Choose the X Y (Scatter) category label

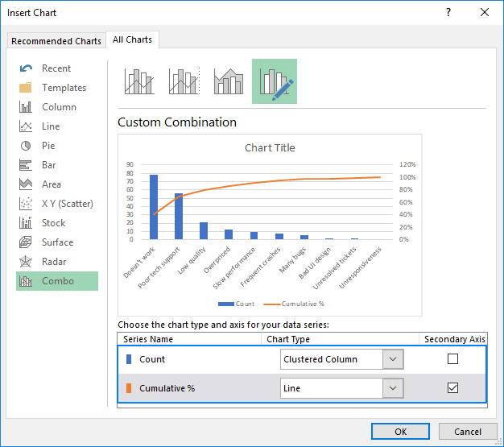[x=68, y=204]
